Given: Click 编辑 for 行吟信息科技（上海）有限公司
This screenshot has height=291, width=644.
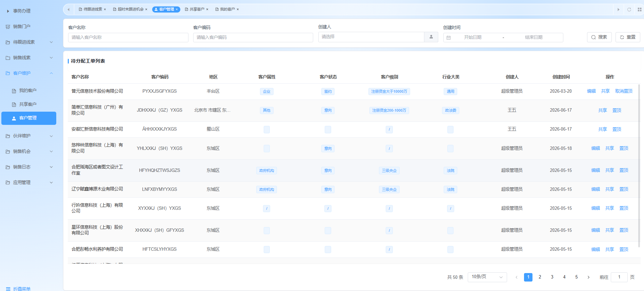Looking at the screenshot, I should pyautogui.click(x=596, y=208).
